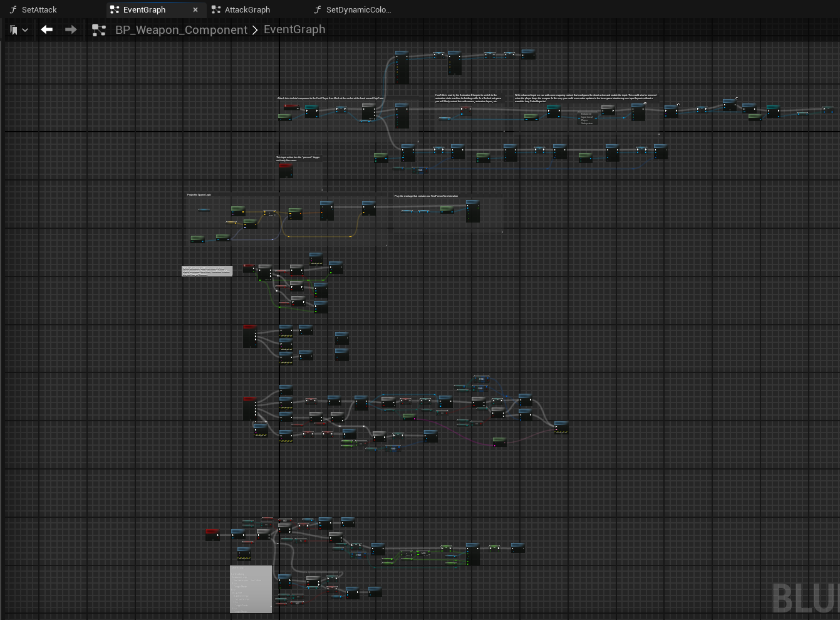
Task: Click the forward navigation arrow
Action: click(71, 29)
